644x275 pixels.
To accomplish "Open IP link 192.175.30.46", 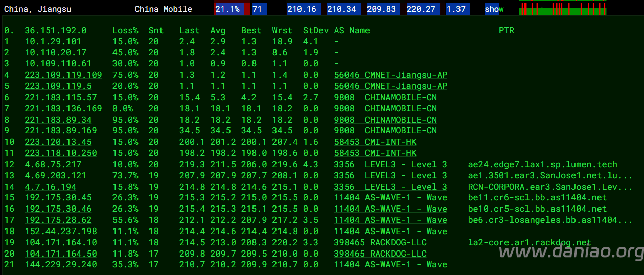I will tap(58, 209).
